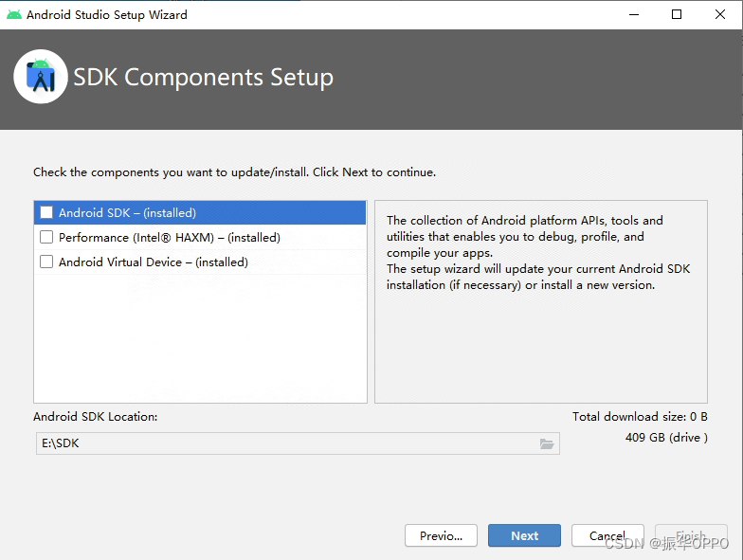Click the component description text panel

[540, 301]
